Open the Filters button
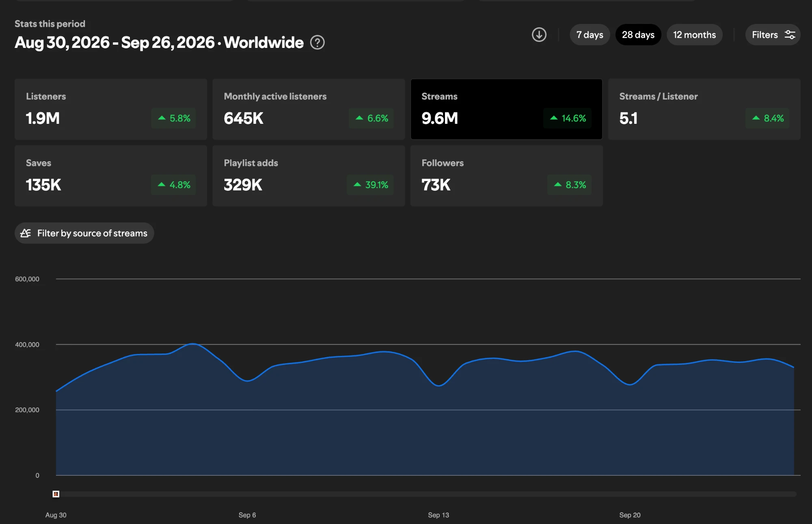Viewport: 812px width, 524px height. [x=773, y=35]
